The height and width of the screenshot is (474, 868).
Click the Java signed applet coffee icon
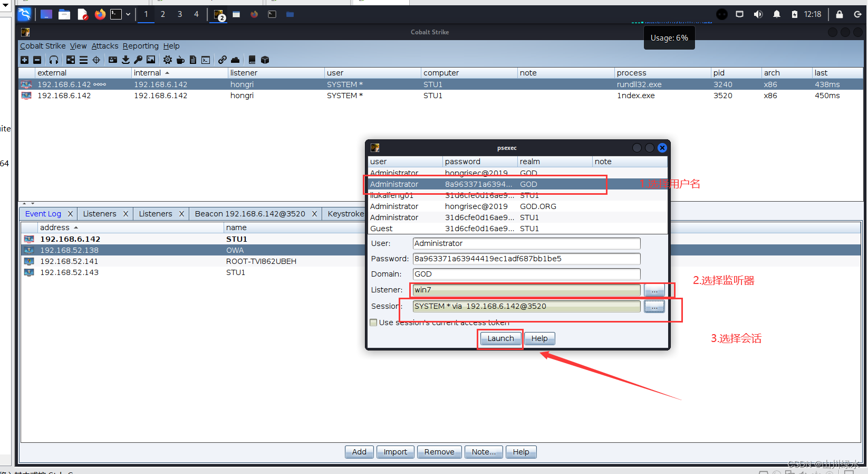pyautogui.click(x=180, y=60)
